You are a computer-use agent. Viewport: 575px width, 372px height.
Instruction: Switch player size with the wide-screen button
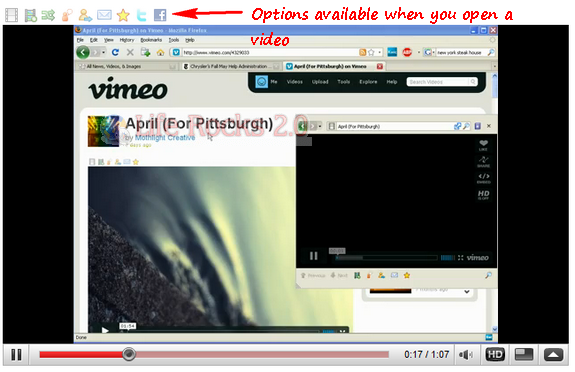524,354
